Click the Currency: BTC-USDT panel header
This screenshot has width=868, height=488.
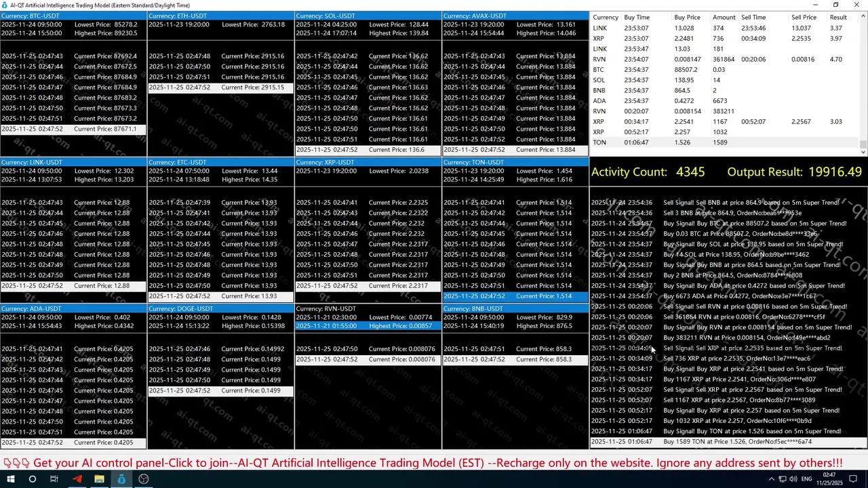click(x=73, y=16)
